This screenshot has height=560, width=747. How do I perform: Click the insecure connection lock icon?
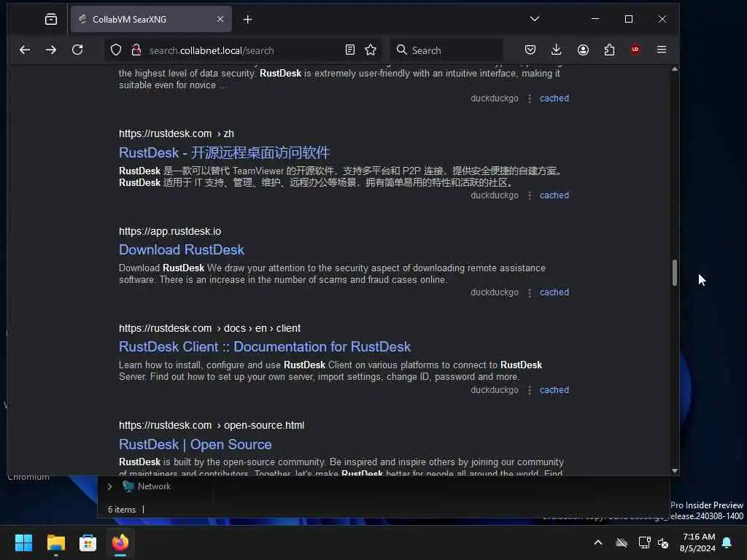[136, 50]
